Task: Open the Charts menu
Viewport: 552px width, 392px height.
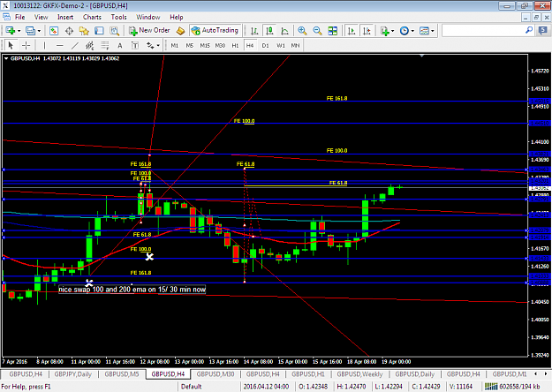Action: tap(92, 17)
